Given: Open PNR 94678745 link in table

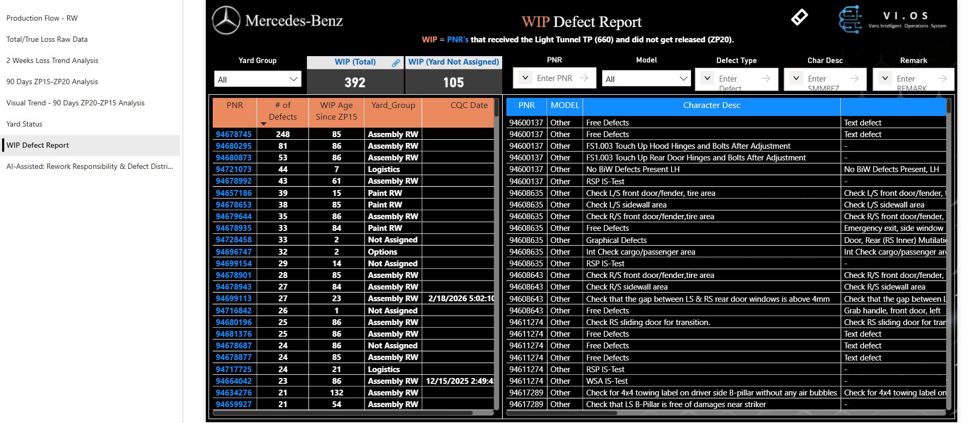Looking at the screenshot, I should [x=233, y=134].
